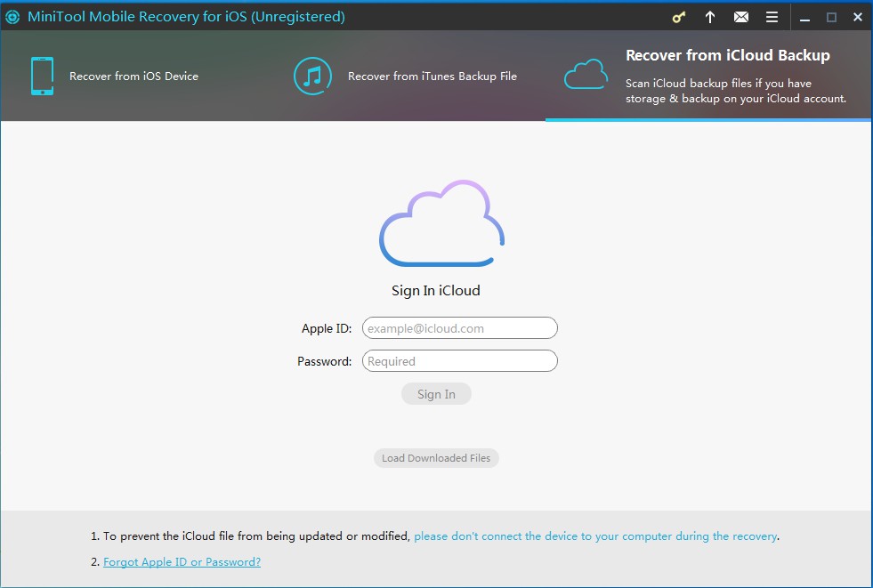Open the hamburger menu icon
The width and height of the screenshot is (873, 588).
point(772,17)
